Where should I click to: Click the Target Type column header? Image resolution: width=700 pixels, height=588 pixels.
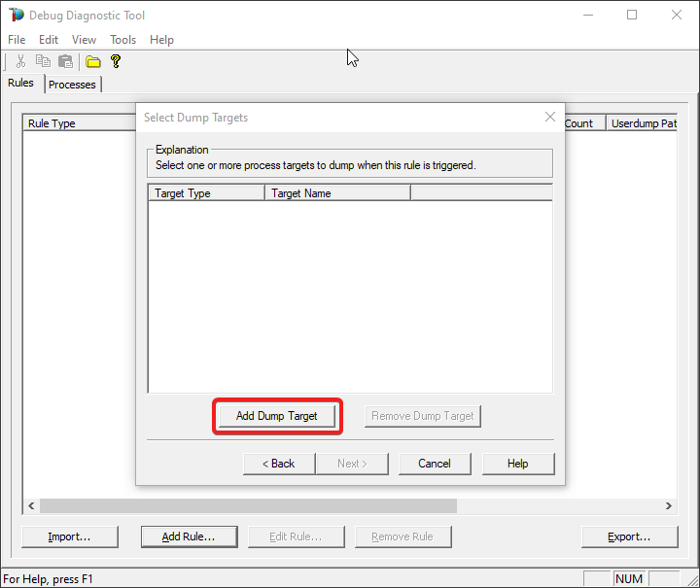click(206, 193)
